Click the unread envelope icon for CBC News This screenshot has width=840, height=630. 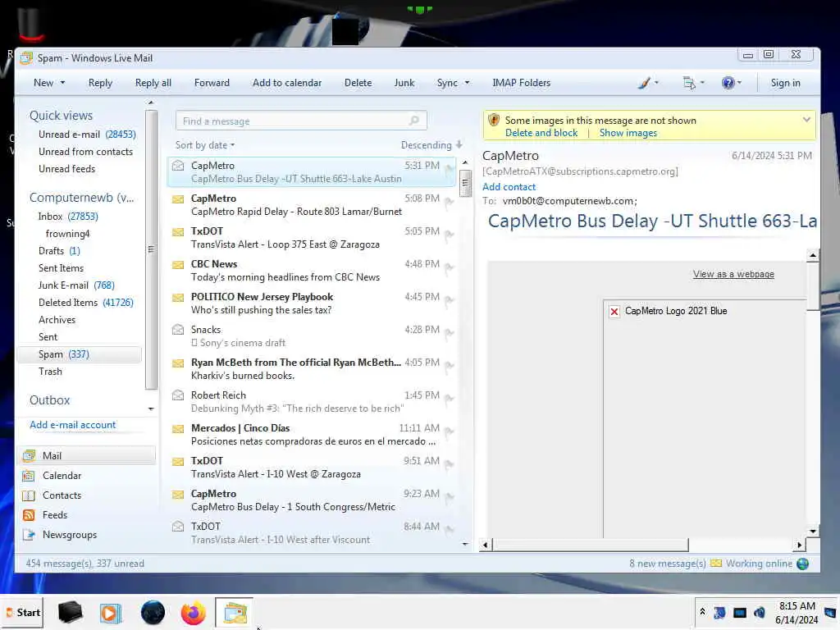(x=178, y=264)
